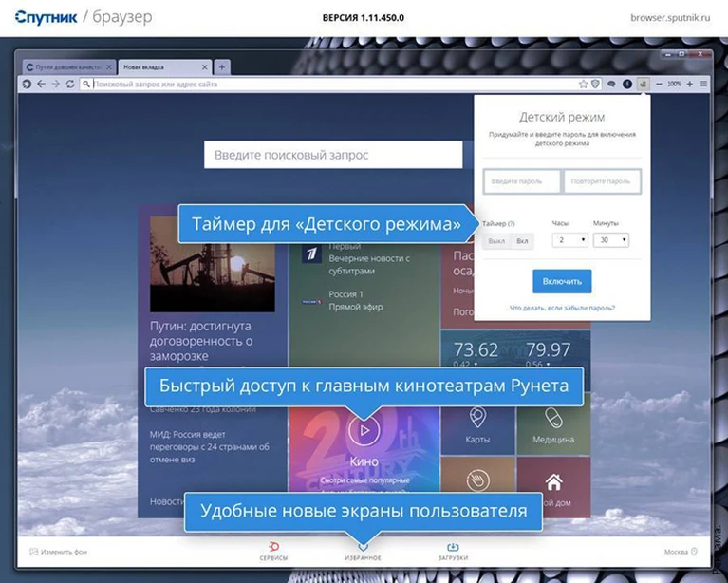This screenshot has height=583, width=728.
Task: Open the Загрузки bottom tab
Action: (453, 552)
